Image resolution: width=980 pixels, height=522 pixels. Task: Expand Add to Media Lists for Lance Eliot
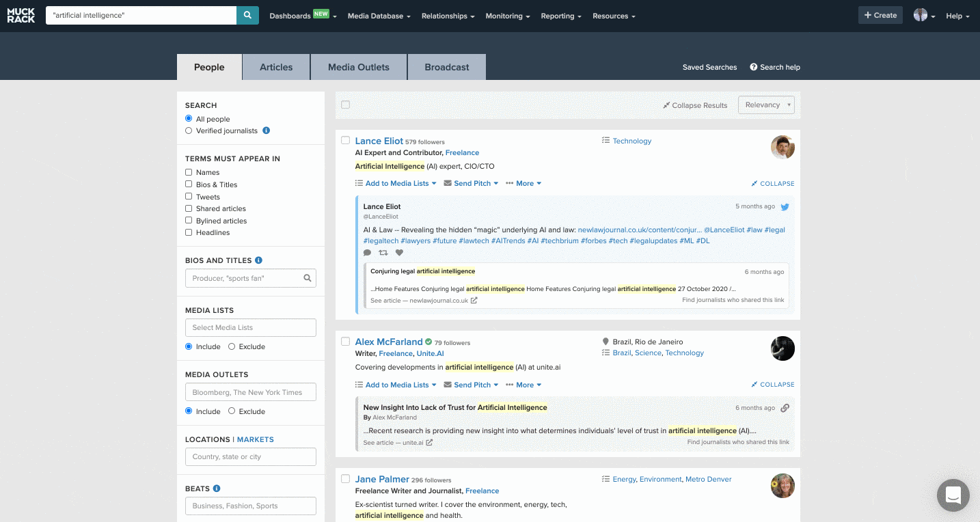point(396,183)
